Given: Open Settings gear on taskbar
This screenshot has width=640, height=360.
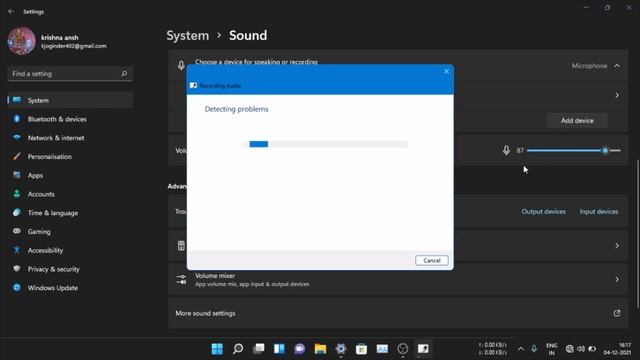Looking at the screenshot, I should coord(341,349).
